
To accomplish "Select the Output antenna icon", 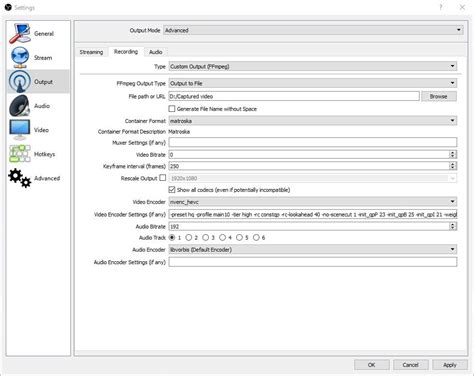I will [x=20, y=82].
